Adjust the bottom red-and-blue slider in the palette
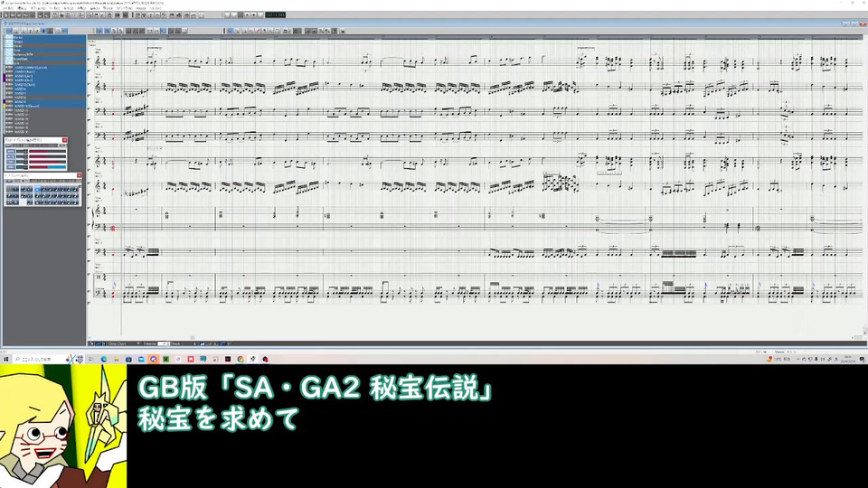 point(48,167)
